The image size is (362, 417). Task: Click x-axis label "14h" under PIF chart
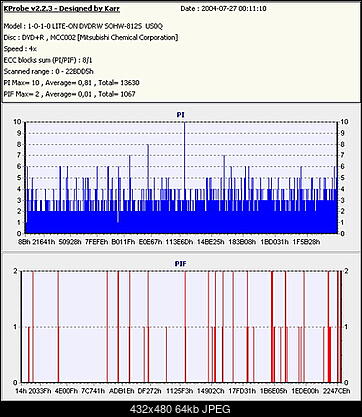[21, 391]
